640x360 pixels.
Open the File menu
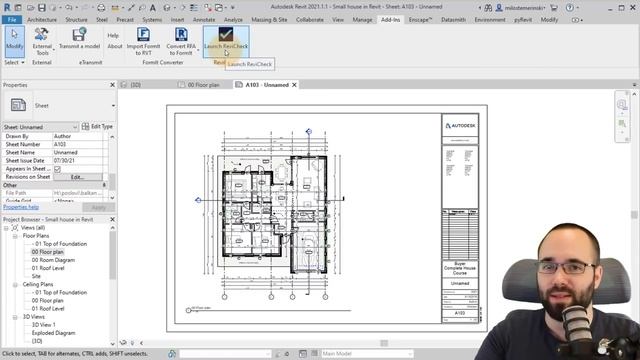point(12,20)
